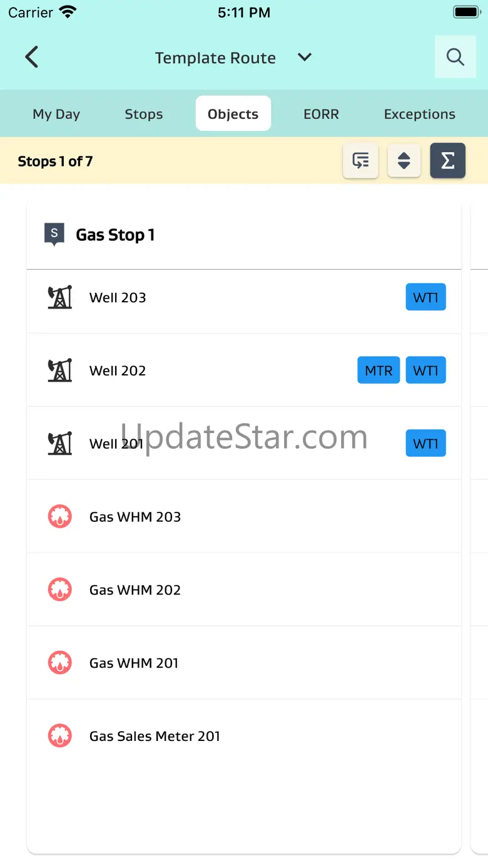The height and width of the screenshot is (868, 488).
Task: Open the Gas WHM 202 list item
Action: (x=244, y=590)
